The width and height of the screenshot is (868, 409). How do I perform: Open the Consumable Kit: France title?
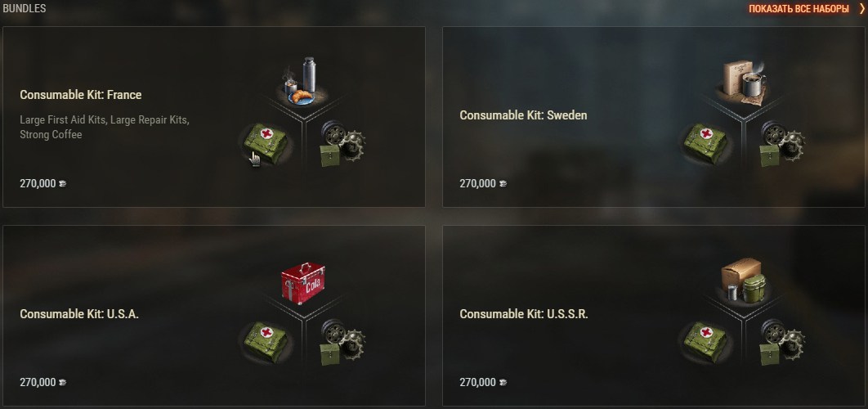(x=81, y=95)
